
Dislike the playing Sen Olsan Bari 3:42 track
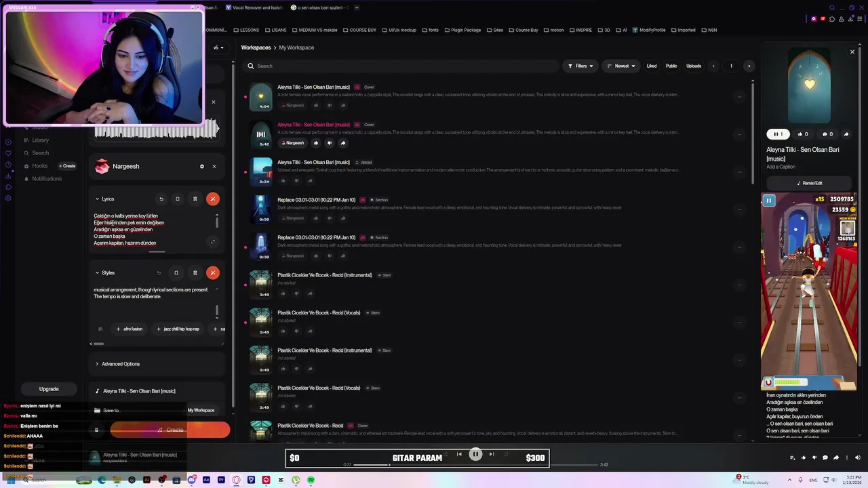(330, 143)
